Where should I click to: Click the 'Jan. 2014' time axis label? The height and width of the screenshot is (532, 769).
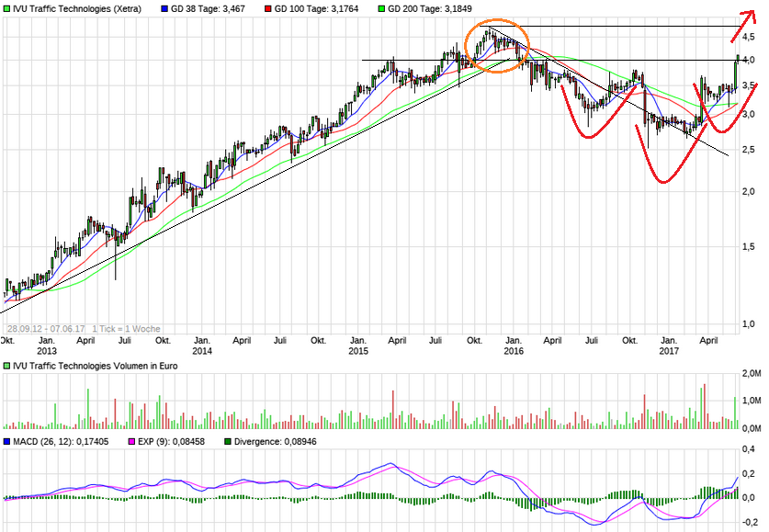pos(202,345)
